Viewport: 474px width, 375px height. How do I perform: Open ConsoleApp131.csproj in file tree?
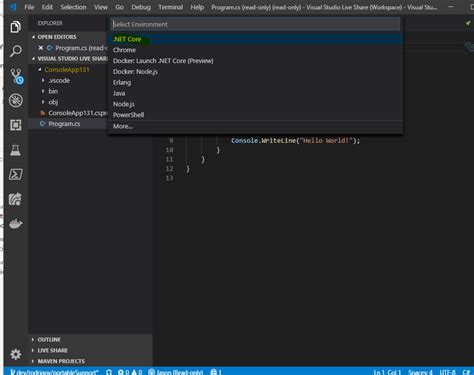tap(78, 113)
